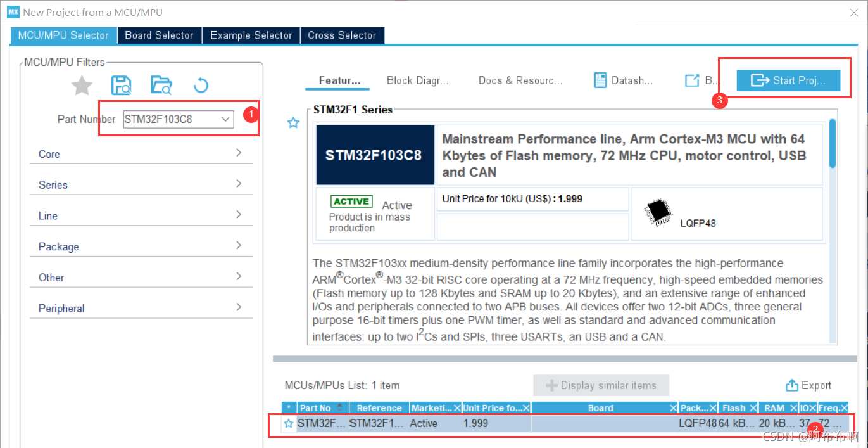Switch to Cross Selector tab

(x=342, y=35)
